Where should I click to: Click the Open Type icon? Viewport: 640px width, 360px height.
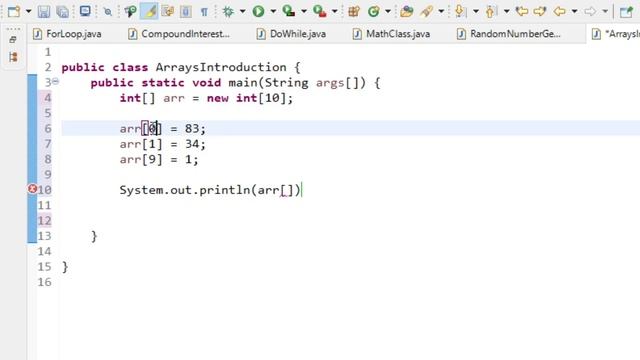click(x=406, y=11)
